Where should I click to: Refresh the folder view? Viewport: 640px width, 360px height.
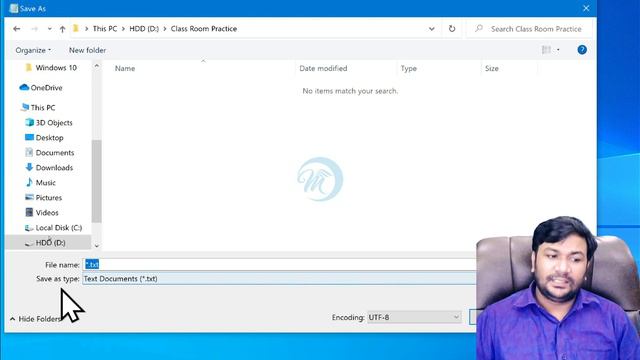pos(452,29)
